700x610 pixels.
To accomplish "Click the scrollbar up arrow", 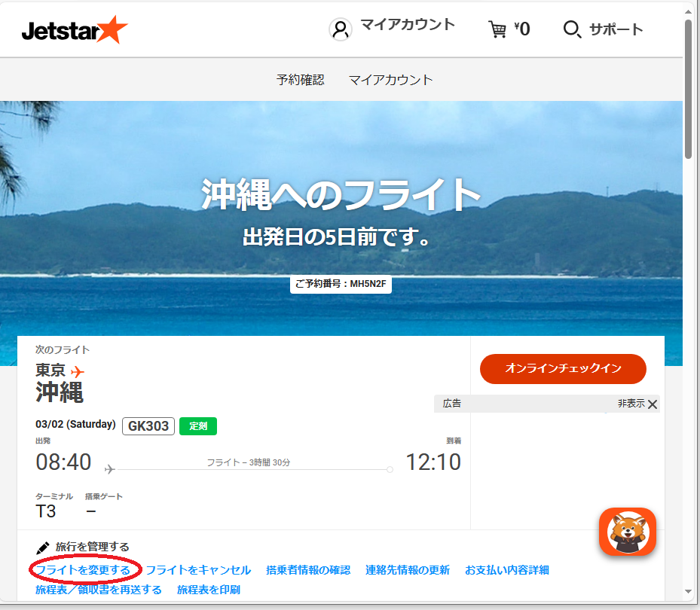I will click(689, 11).
